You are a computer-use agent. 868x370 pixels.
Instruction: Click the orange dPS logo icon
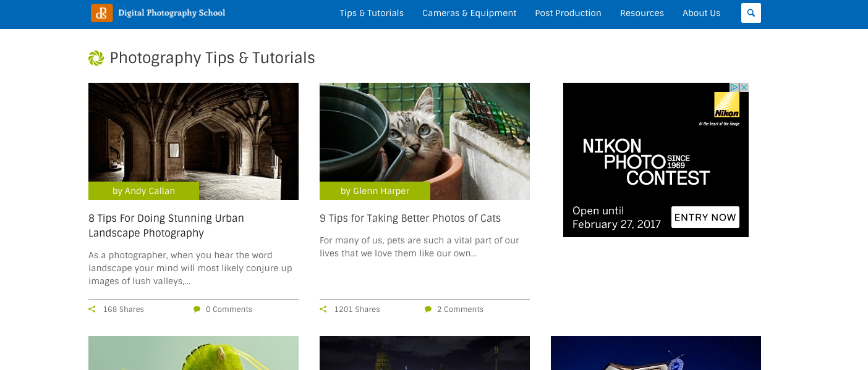[102, 12]
